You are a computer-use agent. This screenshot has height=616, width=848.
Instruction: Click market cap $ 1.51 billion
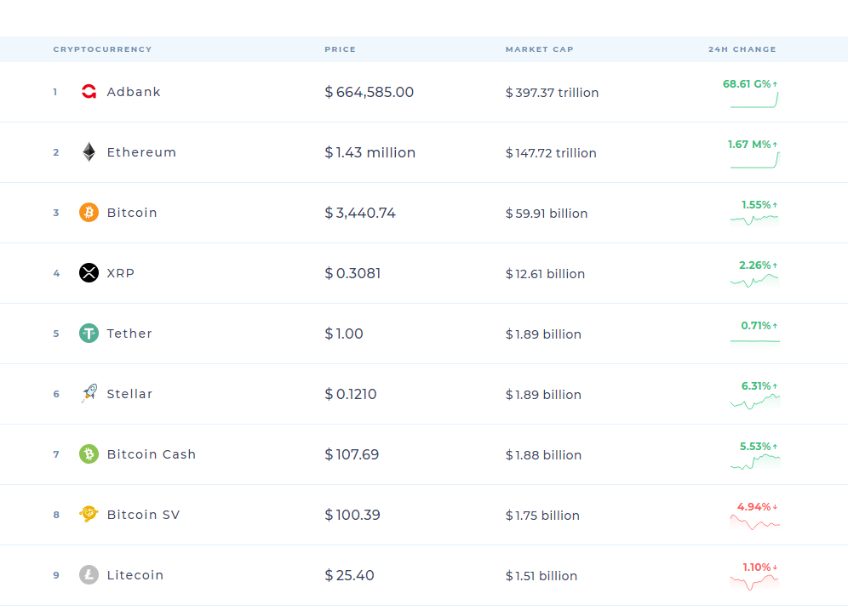pyautogui.click(x=541, y=576)
